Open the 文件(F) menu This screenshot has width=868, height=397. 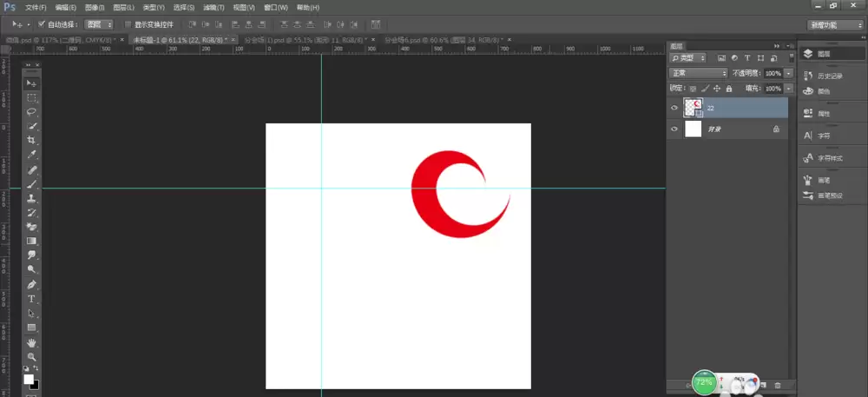(36, 8)
